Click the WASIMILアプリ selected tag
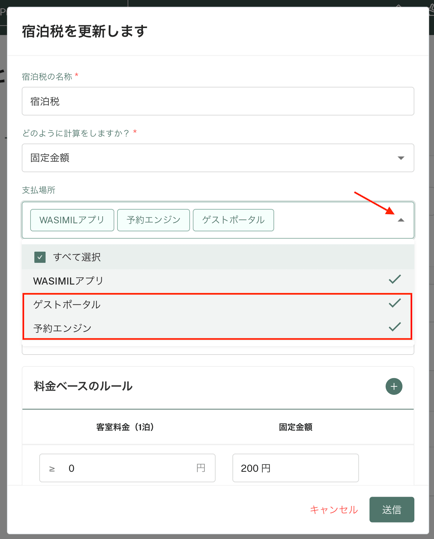The width and height of the screenshot is (434, 539). pos(72,220)
